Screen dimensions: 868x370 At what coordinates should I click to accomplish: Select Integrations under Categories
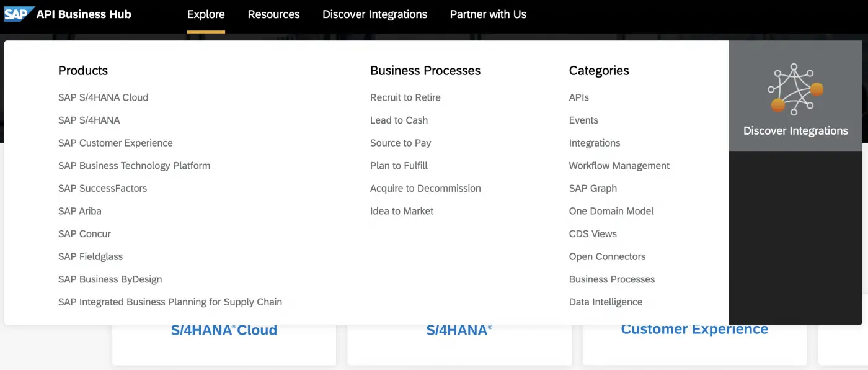[595, 143]
